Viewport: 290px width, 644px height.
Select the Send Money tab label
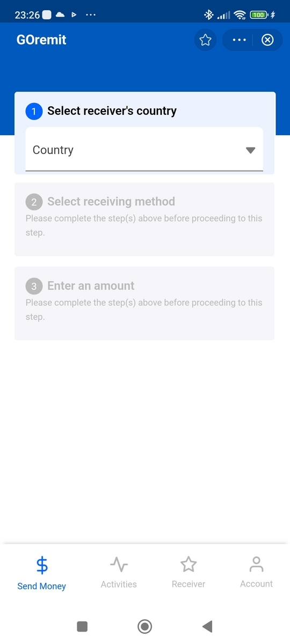click(x=42, y=586)
